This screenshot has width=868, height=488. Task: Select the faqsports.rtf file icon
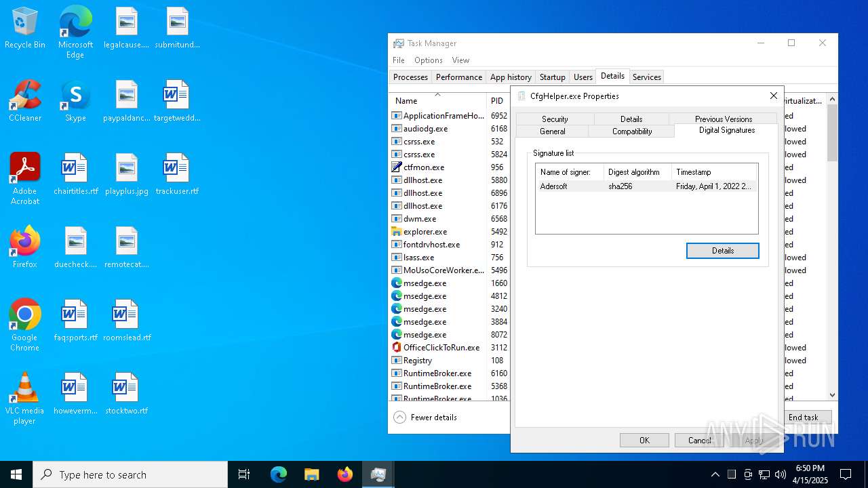75,321
